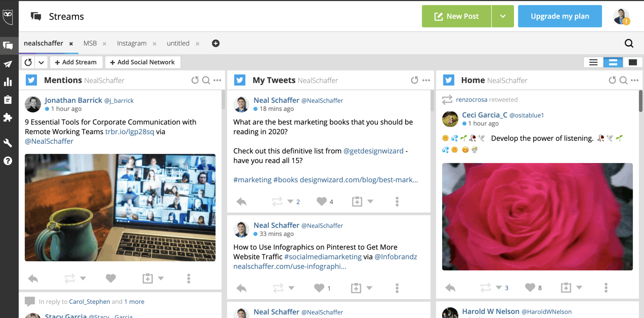The width and height of the screenshot is (644, 318).
Task: Switch to the widest view layout
Action: (x=633, y=62)
